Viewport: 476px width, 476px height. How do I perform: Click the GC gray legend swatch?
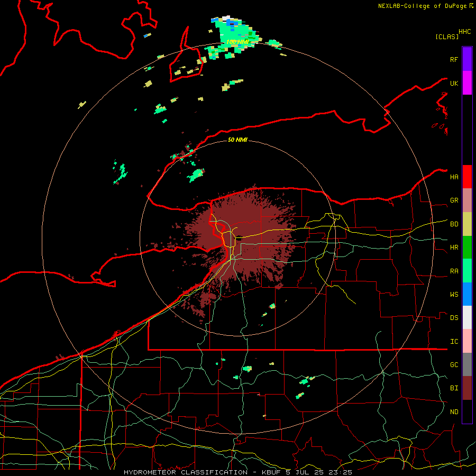pos(467,364)
